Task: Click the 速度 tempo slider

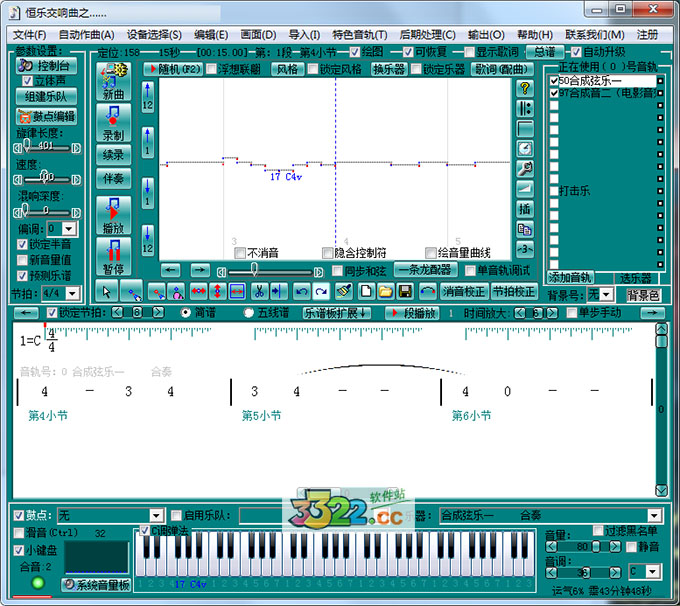Action: click(x=46, y=179)
